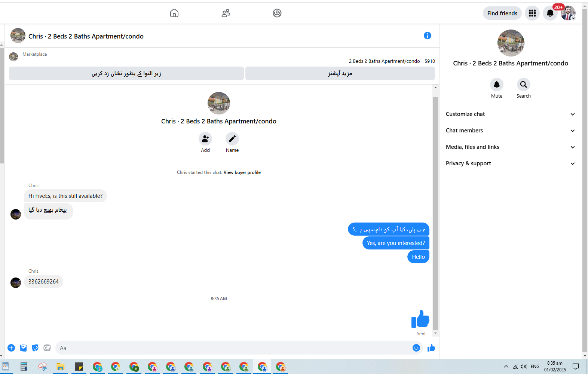588x374 pixels.
Task: Open account profile picture menu
Action: tap(568, 13)
